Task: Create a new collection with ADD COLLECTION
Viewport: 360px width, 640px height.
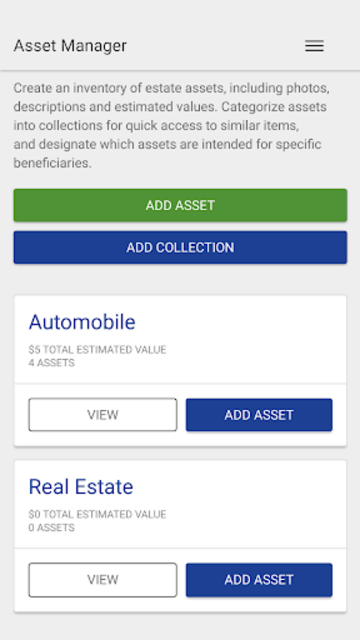Action: [180, 247]
